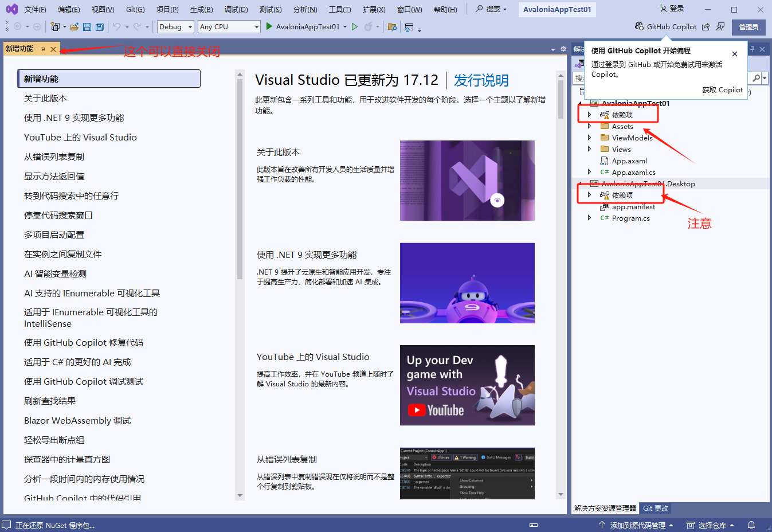The height and width of the screenshot is (532, 772).
Task: Click the gear icon above the document scrollbar
Action: tap(563, 49)
